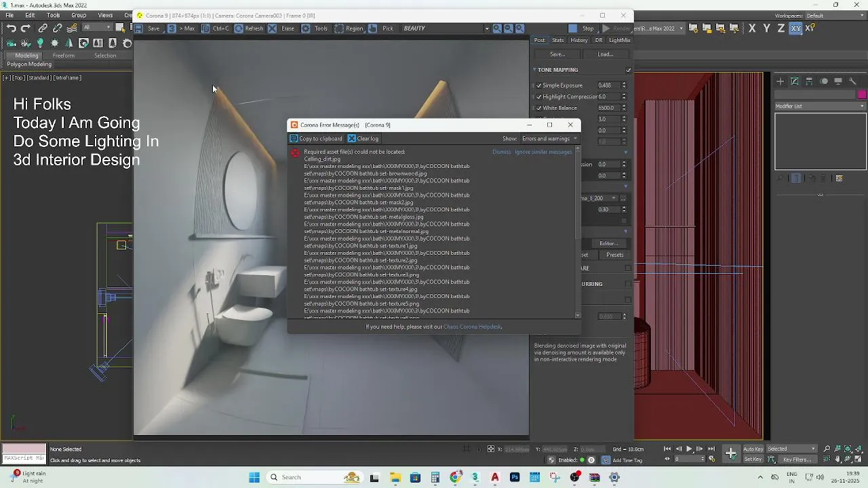Open the Create tab (plus icon) in command panel
This screenshot has width=868, height=488.
[x=780, y=81]
